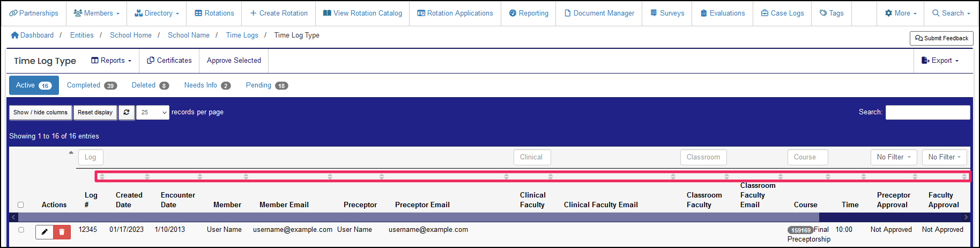Sort by Time column header
This screenshot has width=980, height=248.
850,205
